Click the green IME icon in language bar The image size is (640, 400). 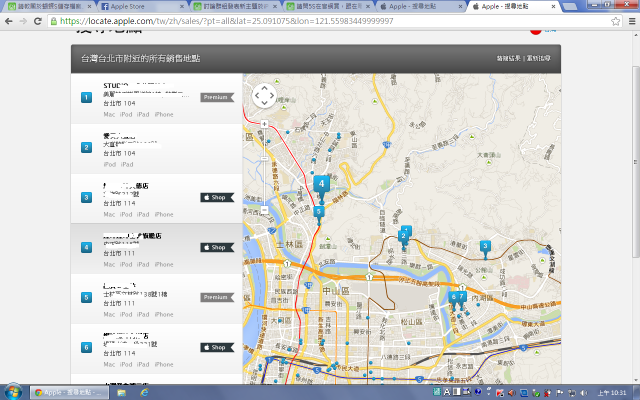(437, 392)
